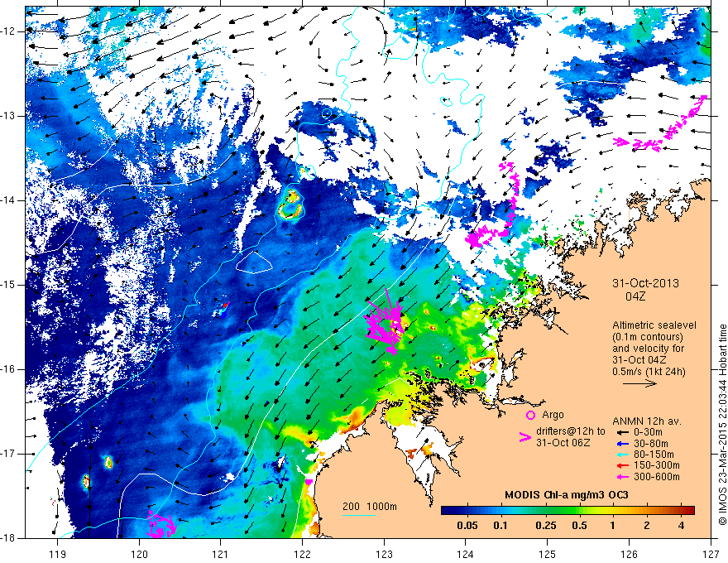
Task: Click the 0.5m/s velocity scale arrow
Action: [x=639, y=383]
